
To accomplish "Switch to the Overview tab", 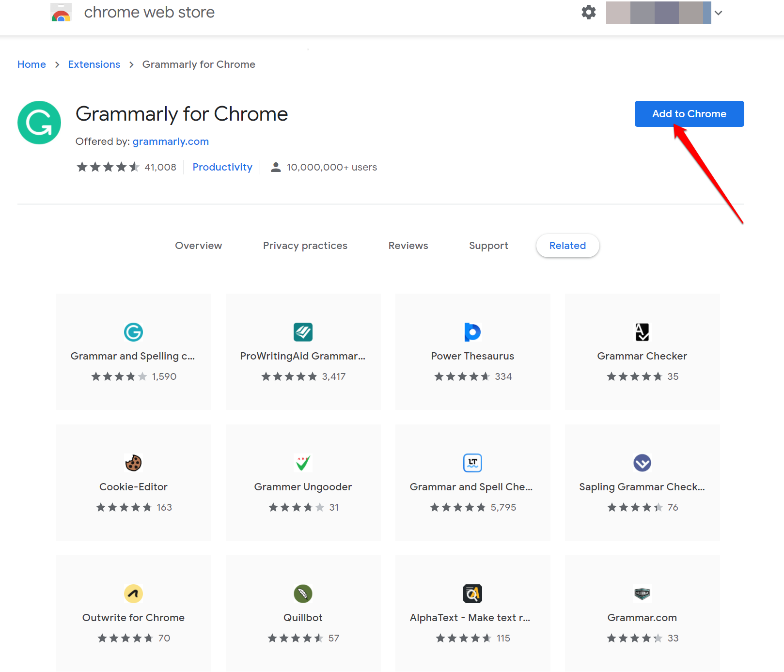I will [x=199, y=246].
